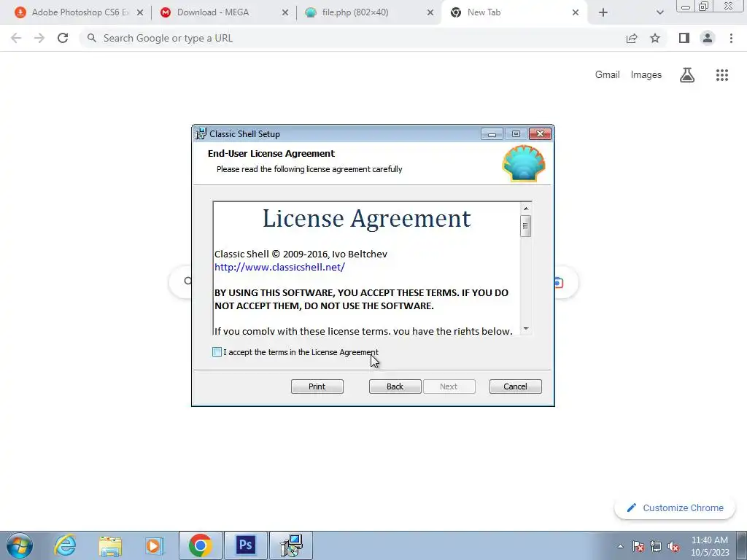
Task: Click Customize Chrome button
Action: point(675,507)
